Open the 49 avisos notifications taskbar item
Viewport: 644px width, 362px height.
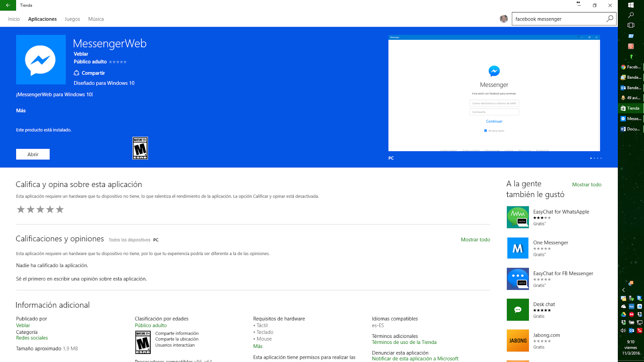631,98
